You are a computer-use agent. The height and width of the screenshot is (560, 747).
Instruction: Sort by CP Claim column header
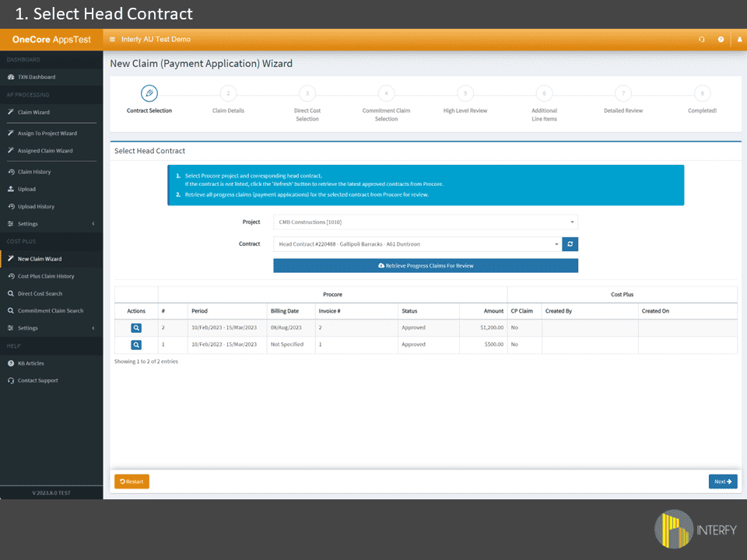pyautogui.click(x=524, y=311)
